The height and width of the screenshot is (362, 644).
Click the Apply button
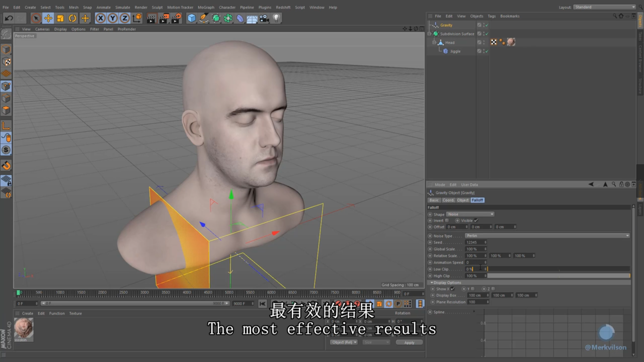point(409,342)
